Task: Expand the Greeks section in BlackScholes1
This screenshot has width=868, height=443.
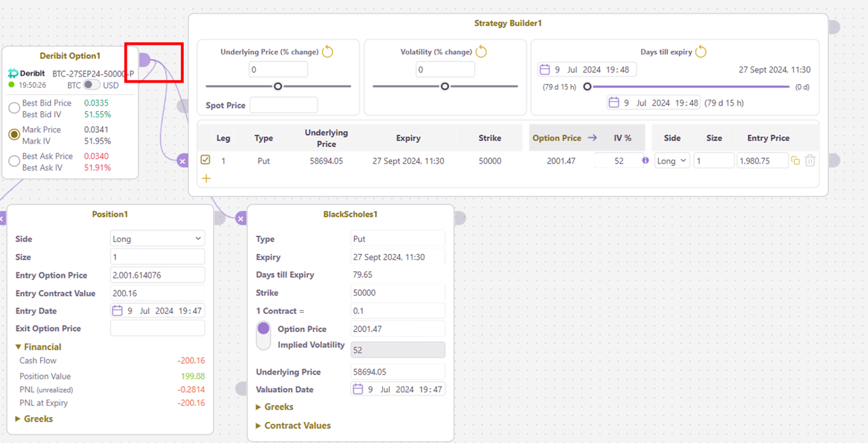Action: 275,406
